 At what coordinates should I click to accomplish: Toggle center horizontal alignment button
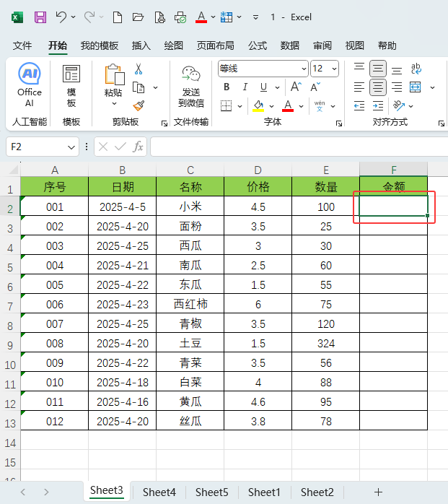tap(378, 87)
